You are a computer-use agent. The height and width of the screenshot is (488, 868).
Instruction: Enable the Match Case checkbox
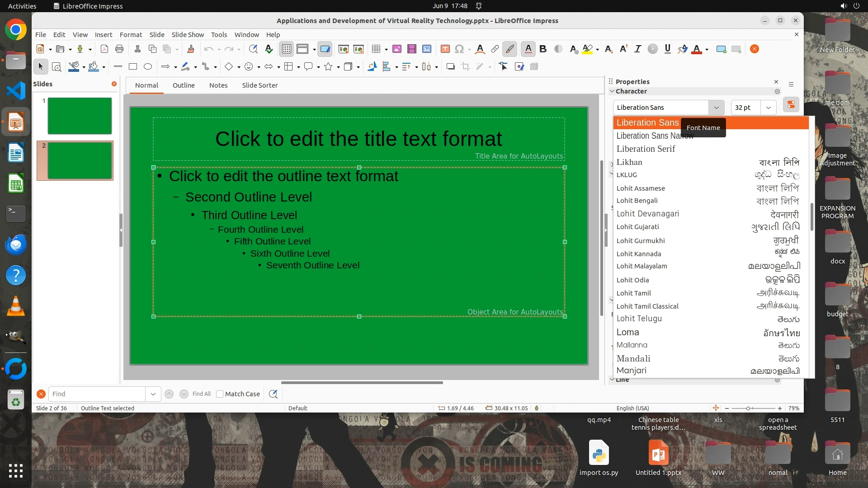[x=220, y=394]
